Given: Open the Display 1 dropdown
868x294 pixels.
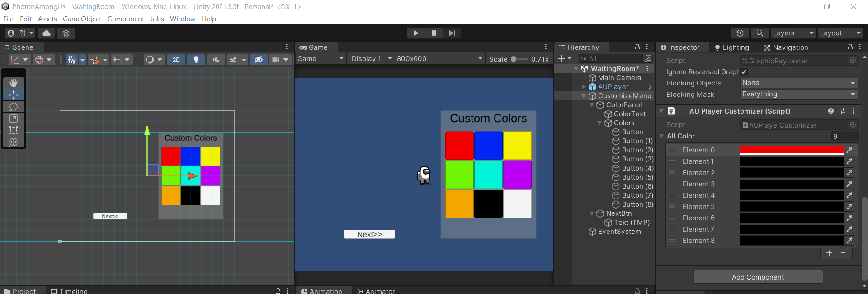Looking at the screenshot, I should pos(372,59).
